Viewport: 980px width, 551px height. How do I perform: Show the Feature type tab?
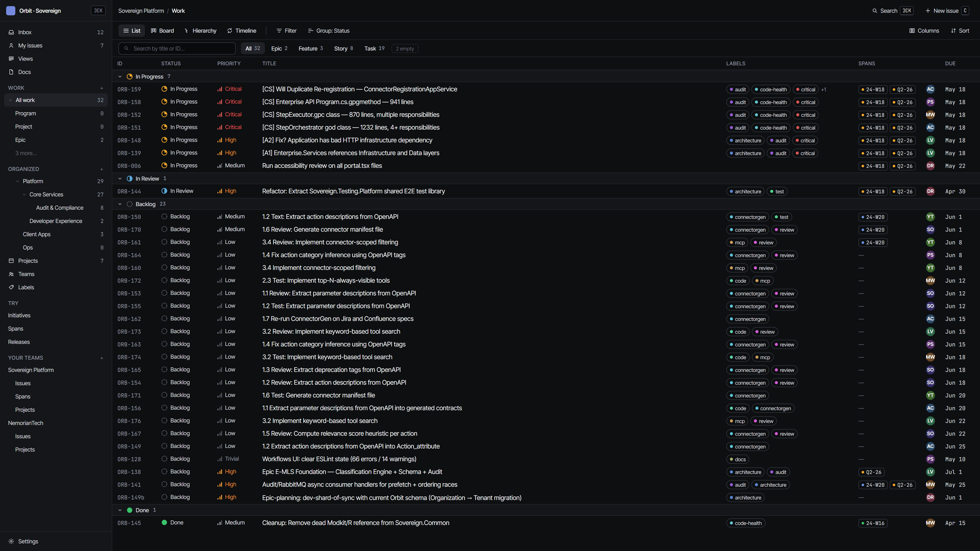click(310, 49)
